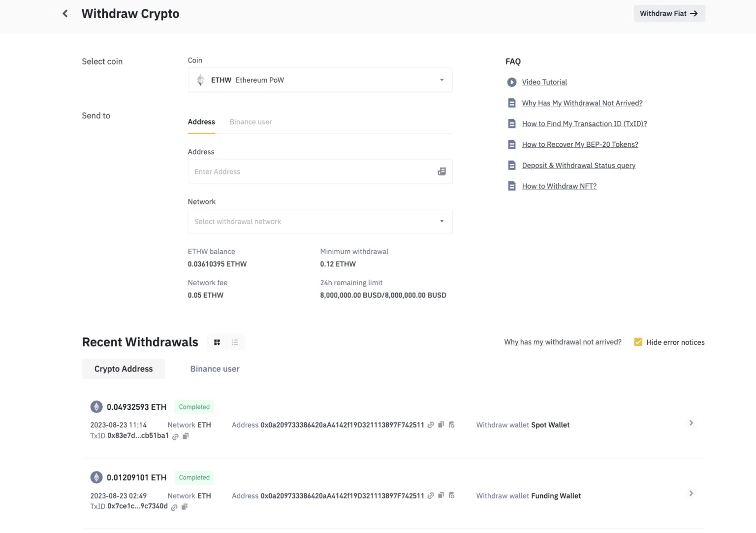Image resolution: width=756 pixels, height=533 pixels.
Task: Click the document icon beside 'Deposit & Withdrawal Status query'
Action: point(512,166)
